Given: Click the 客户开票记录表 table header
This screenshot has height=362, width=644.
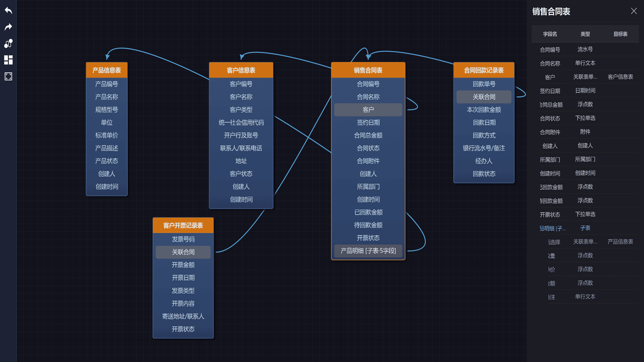Looking at the screenshot, I should tap(183, 225).
